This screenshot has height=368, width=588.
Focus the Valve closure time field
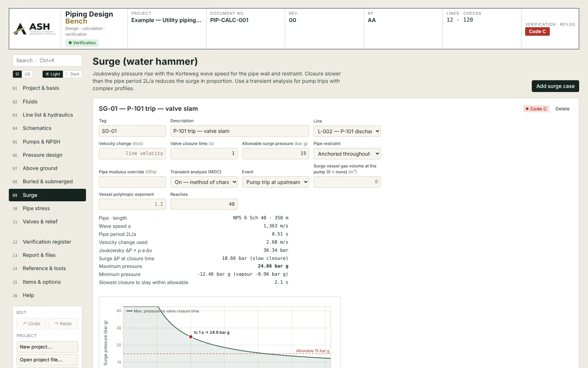pyautogui.click(x=204, y=153)
